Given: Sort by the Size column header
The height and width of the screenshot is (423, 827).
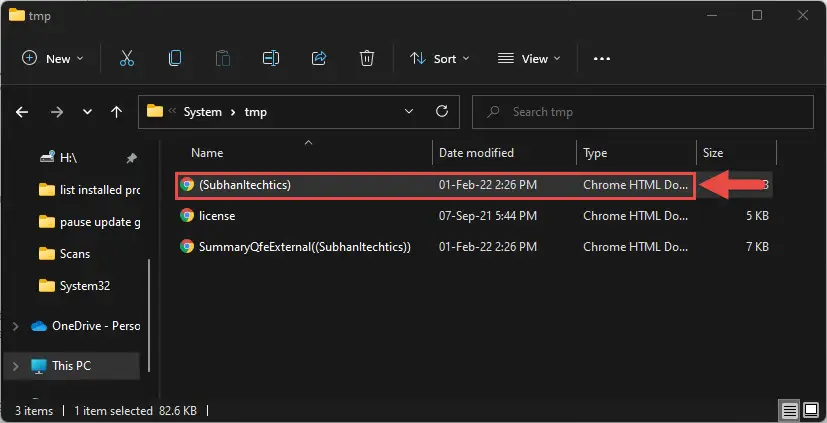Looking at the screenshot, I should [x=713, y=153].
